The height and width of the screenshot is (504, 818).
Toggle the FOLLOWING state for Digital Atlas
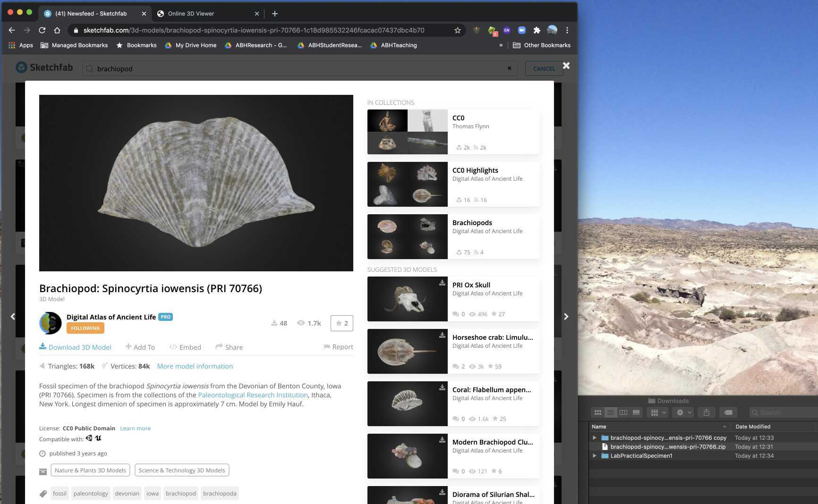click(85, 328)
